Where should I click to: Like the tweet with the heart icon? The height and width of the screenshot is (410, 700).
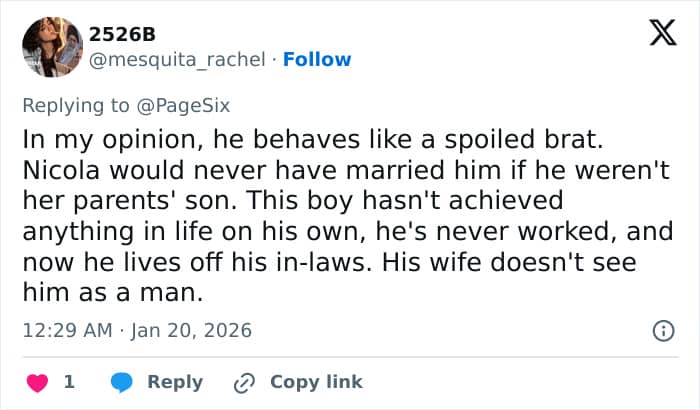click(37, 382)
